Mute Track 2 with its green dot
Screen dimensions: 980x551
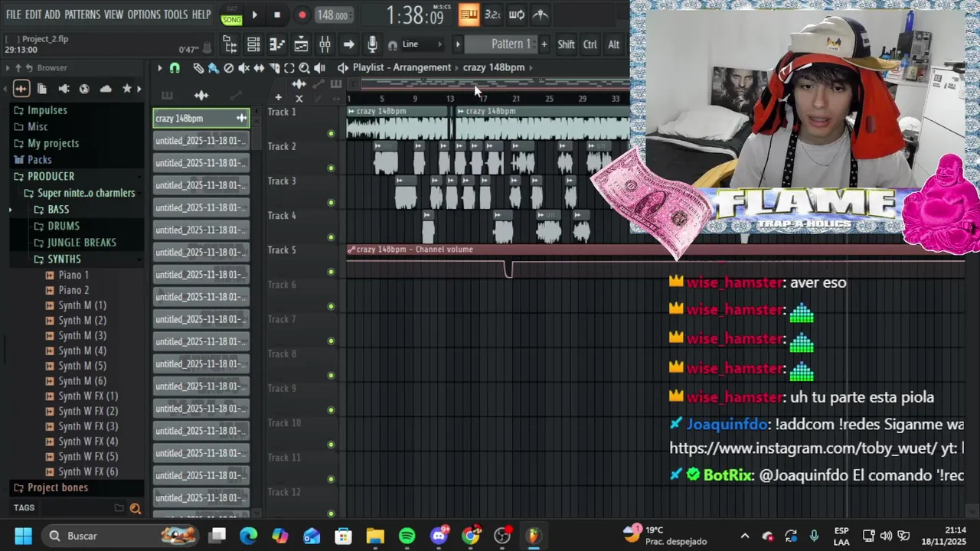click(x=331, y=168)
